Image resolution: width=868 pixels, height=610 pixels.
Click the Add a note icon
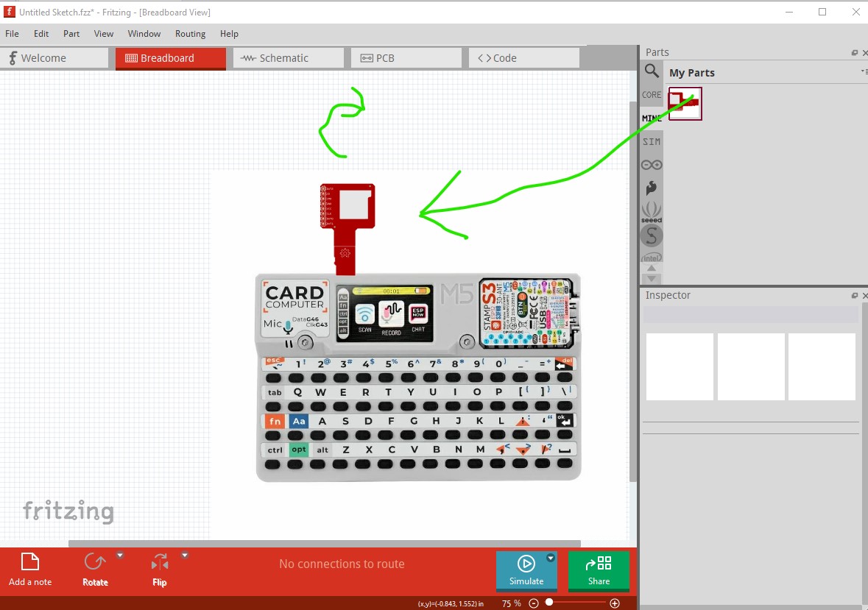pos(30,563)
